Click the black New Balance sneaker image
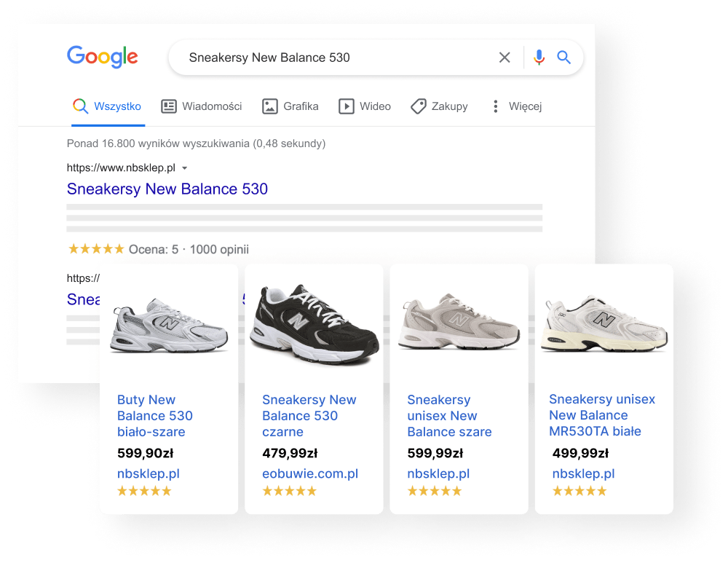The image size is (728, 563). point(314,324)
